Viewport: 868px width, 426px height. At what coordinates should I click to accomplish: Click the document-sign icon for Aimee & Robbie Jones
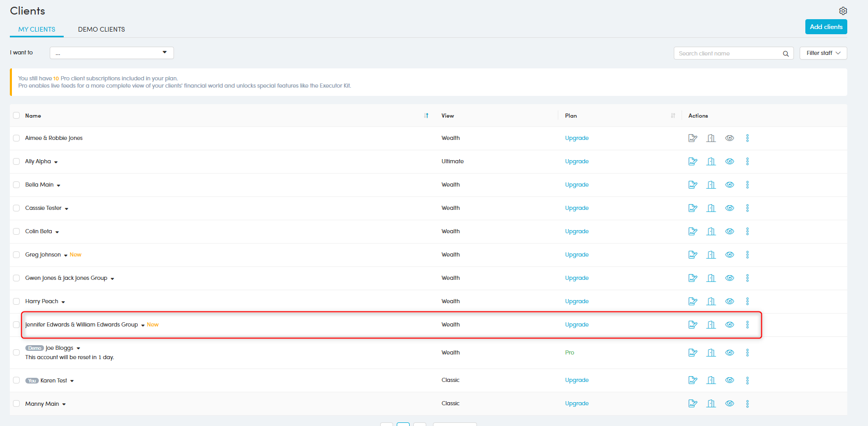692,138
